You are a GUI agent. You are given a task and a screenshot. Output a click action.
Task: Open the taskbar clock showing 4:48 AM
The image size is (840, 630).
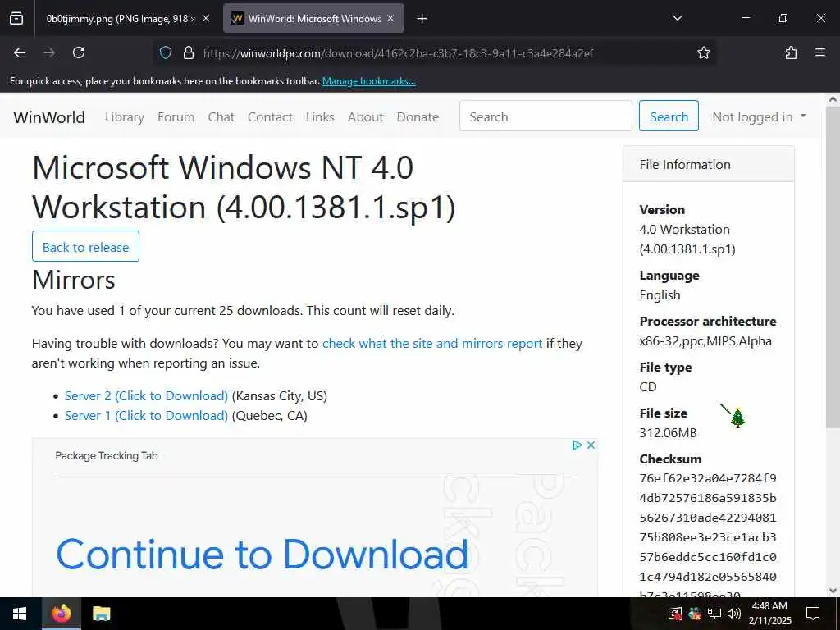770,614
